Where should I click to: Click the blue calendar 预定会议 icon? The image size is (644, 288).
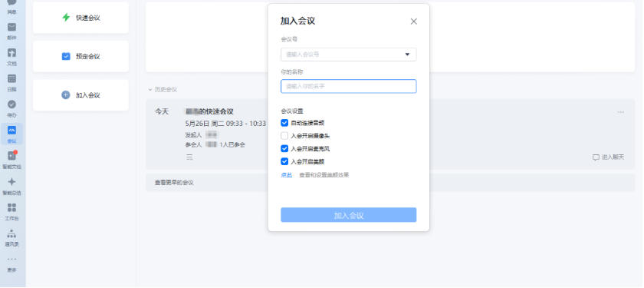pos(66,56)
